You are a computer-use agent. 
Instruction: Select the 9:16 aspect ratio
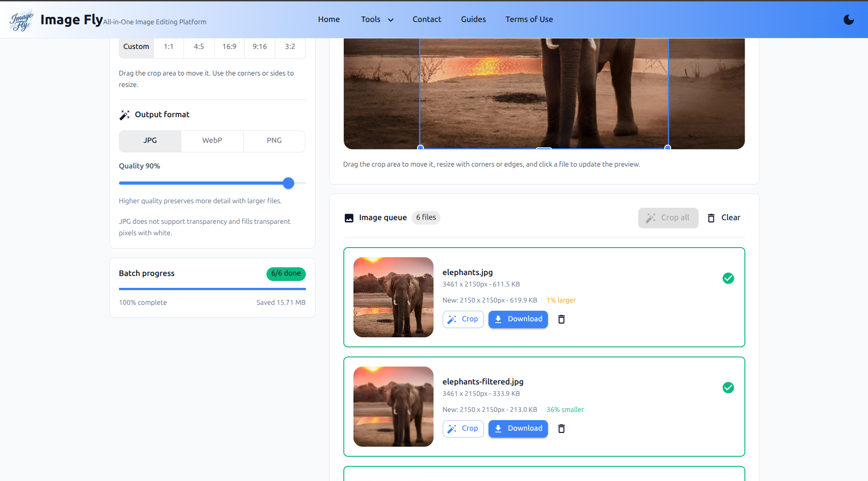pyautogui.click(x=260, y=46)
